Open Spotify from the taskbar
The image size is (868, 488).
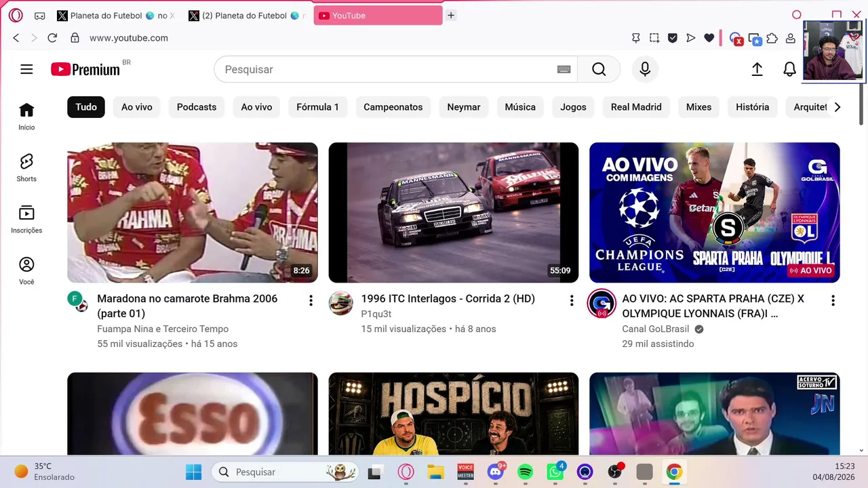click(526, 472)
